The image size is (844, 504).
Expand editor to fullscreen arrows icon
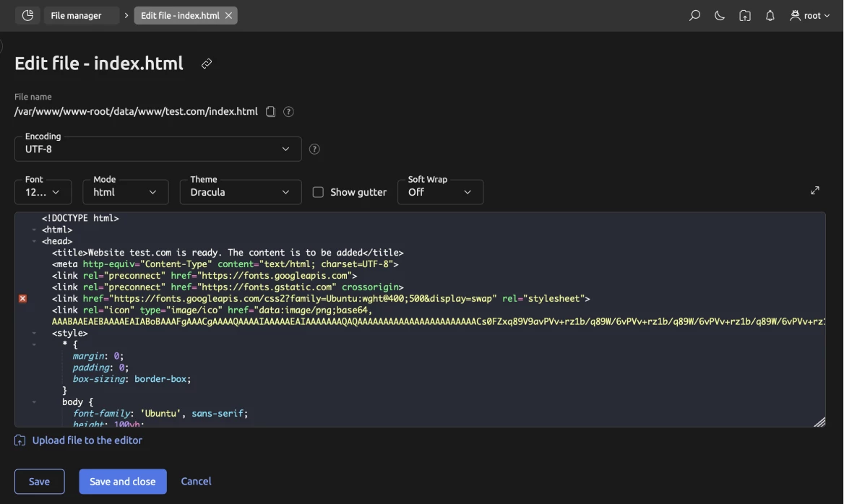click(x=815, y=191)
